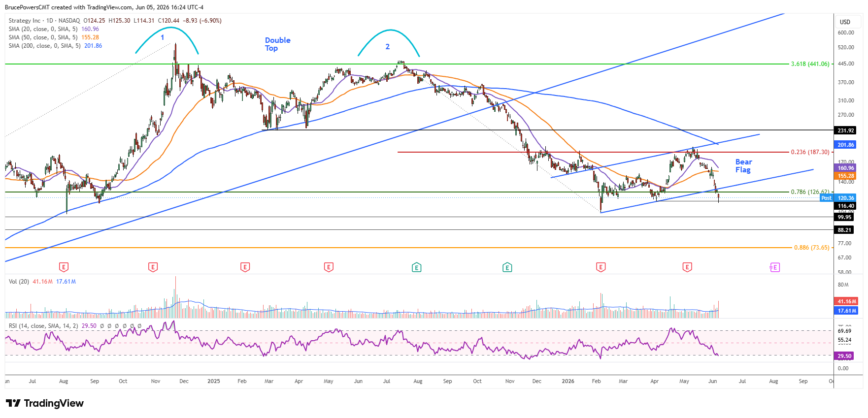Click the 116.40 price level tag
The width and height of the screenshot is (868, 418).
click(846, 206)
